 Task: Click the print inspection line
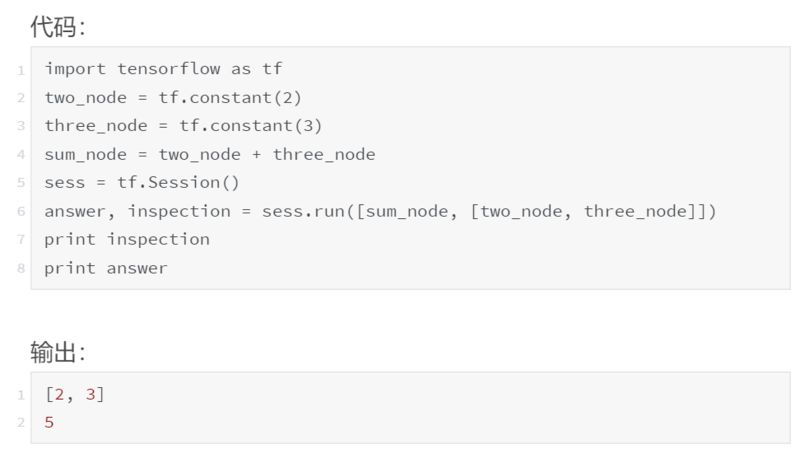127,239
